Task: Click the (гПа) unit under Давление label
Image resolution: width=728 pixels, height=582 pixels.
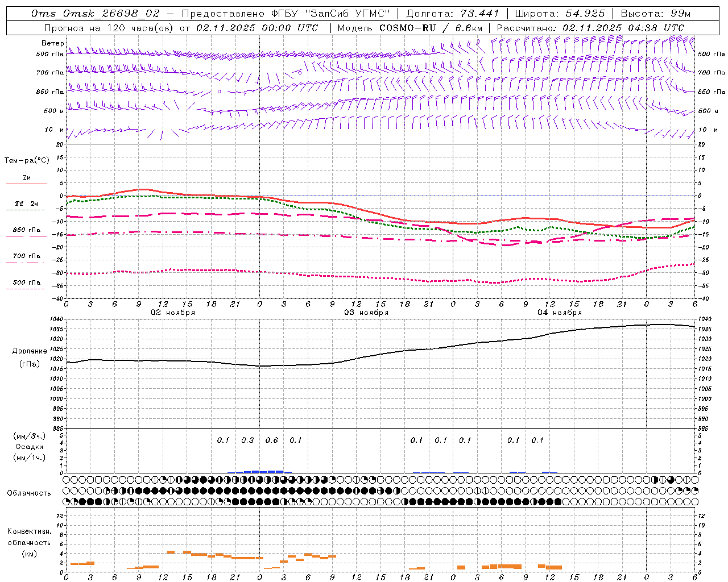Action: [30, 364]
